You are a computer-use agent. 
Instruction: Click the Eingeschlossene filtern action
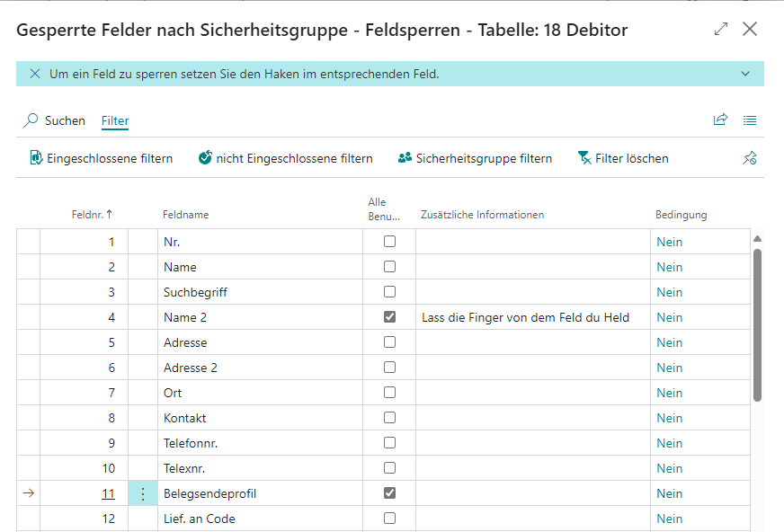[101, 158]
